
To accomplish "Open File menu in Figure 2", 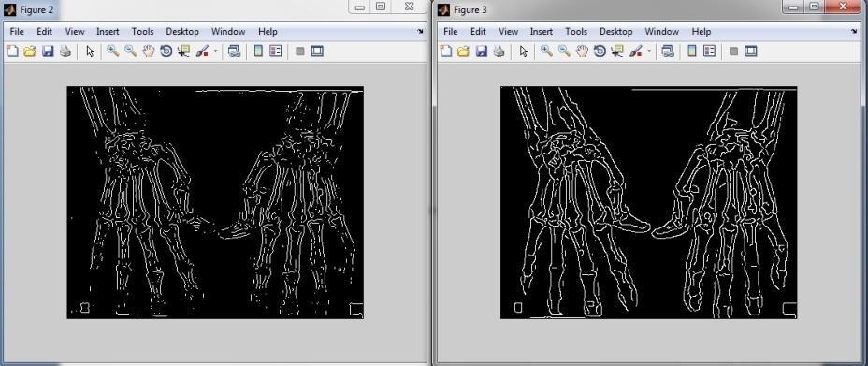I will point(17,32).
